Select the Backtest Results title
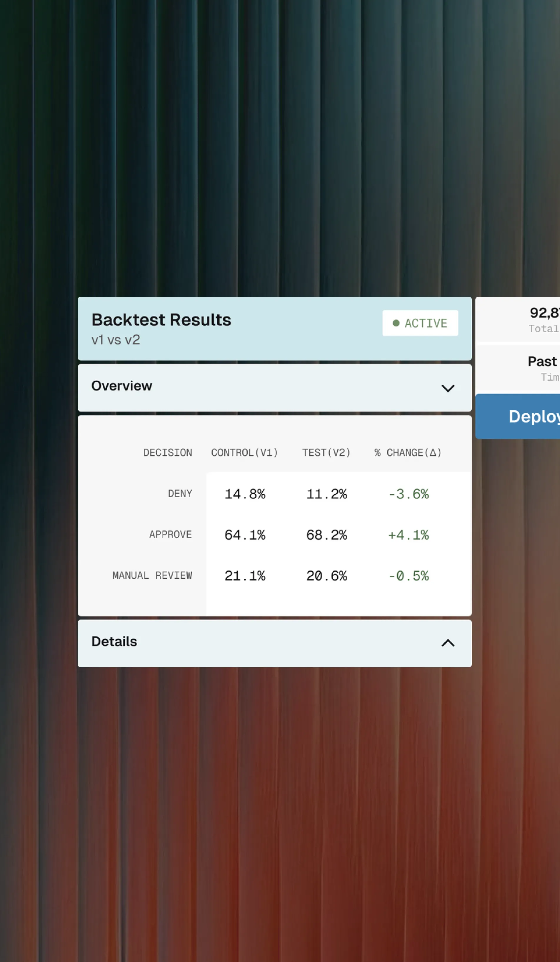 tap(161, 320)
